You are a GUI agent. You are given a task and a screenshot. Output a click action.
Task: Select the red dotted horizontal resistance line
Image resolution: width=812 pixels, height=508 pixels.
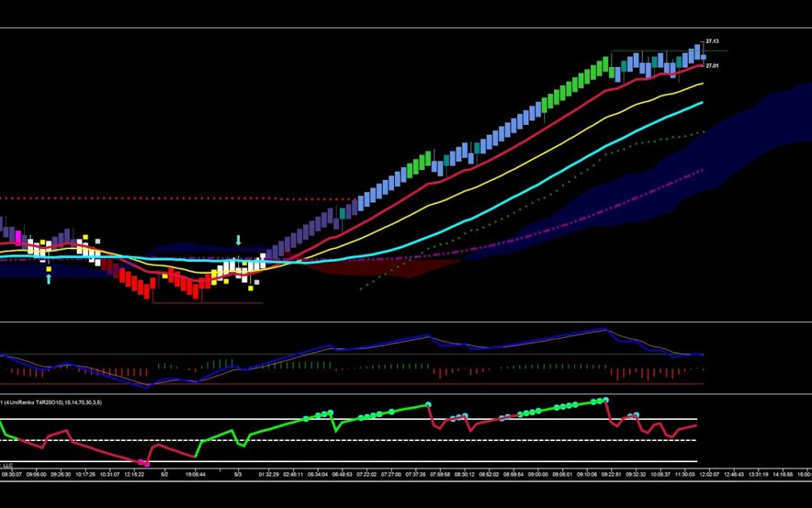click(x=177, y=199)
